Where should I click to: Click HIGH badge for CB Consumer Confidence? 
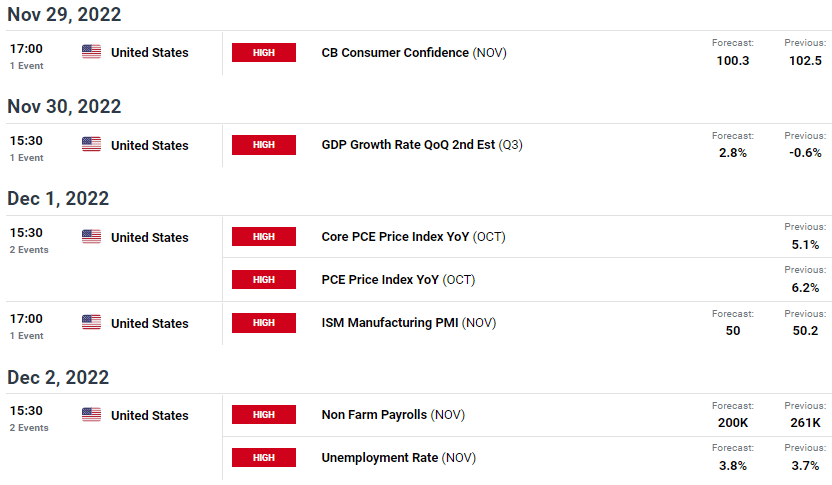[264, 53]
